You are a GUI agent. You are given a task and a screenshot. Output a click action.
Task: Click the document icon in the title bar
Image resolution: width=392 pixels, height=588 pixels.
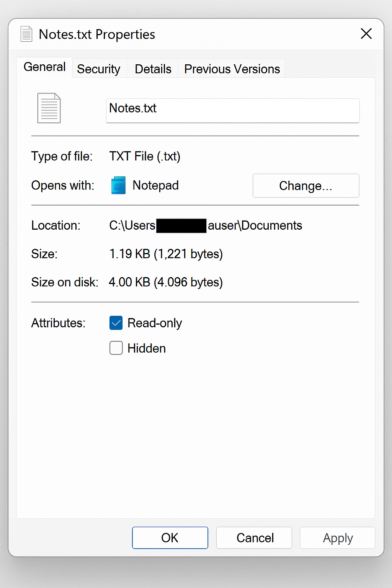[x=26, y=34]
